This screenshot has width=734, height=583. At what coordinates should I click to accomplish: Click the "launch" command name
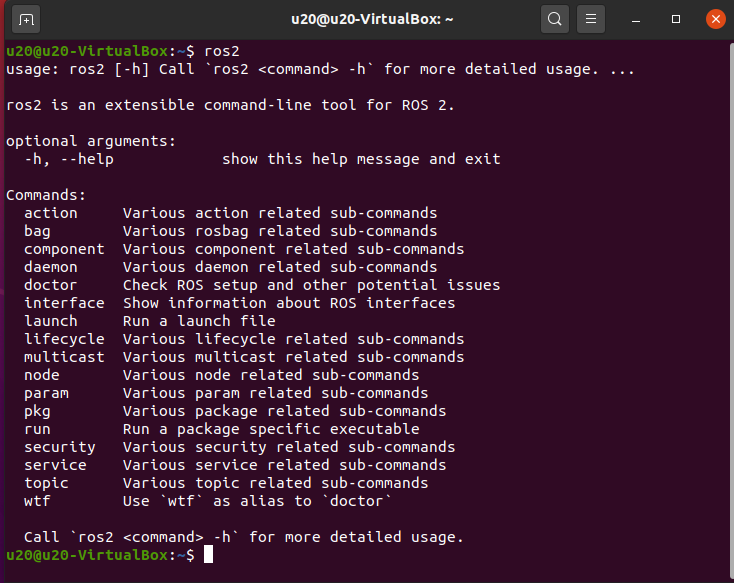coord(51,321)
